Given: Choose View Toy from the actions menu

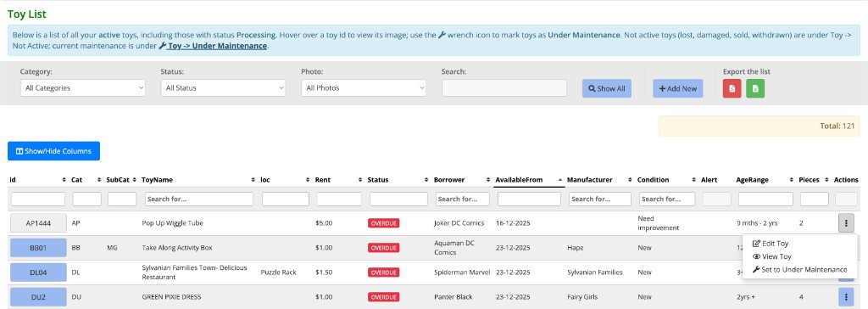Looking at the screenshot, I should click(771, 257).
